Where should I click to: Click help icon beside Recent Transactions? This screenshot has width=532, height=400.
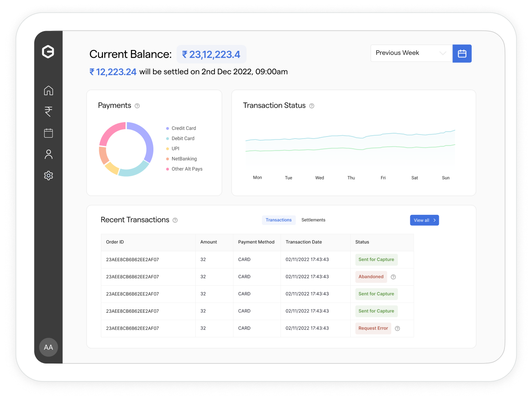(x=175, y=220)
